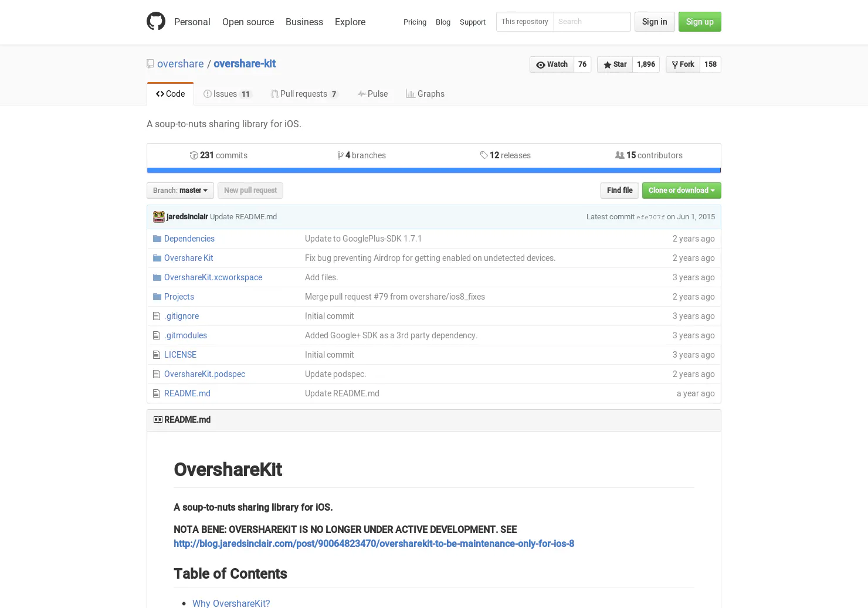Open the 4 branches link
This screenshot has width=868, height=608.
[362, 155]
